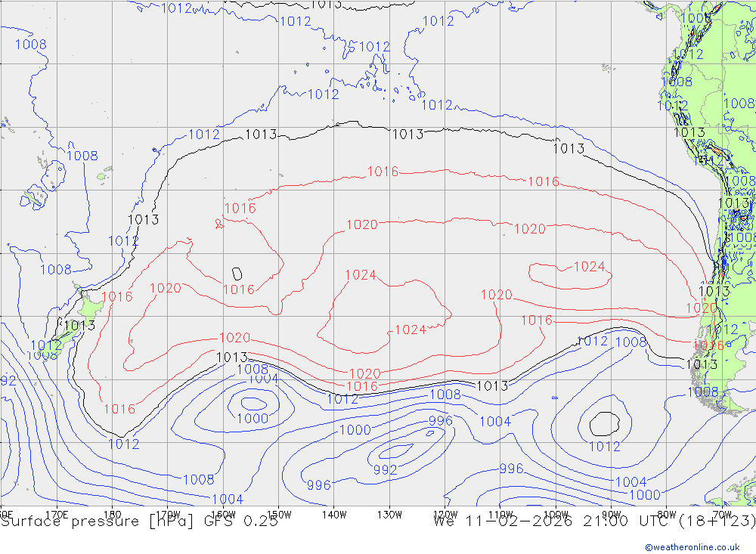Select the '140W' longitude axis label
This screenshot has width=756, height=554.
click(x=334, y=515)
